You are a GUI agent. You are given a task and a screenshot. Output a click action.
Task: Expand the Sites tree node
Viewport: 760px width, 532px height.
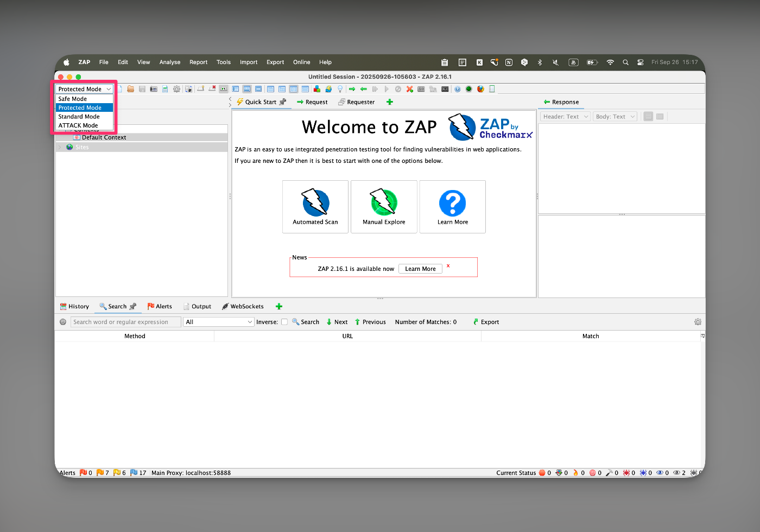click(x=60, y=147)
